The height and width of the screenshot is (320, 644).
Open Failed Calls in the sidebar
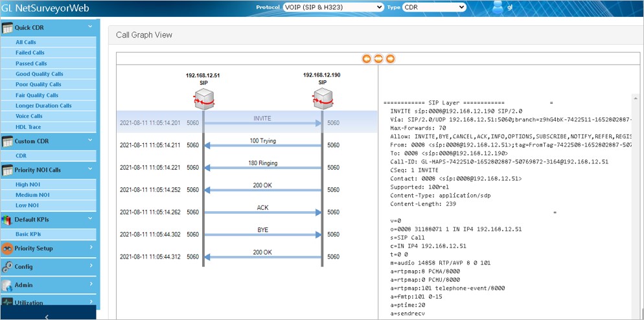tap(49, 52)
